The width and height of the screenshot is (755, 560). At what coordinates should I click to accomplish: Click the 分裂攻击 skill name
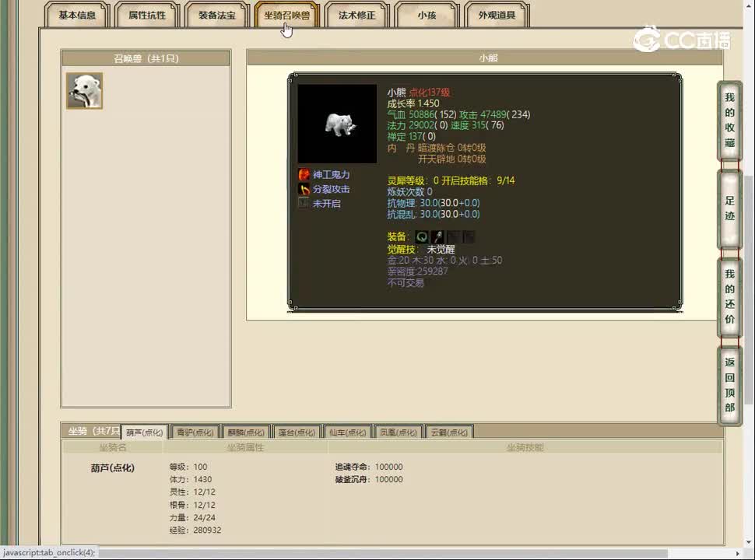click(332, 189)
